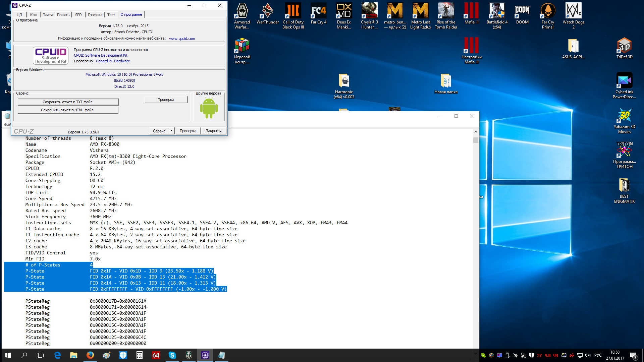Expand the Сервис dropdown arrow
The image size is (644, 362).
(171, 131)
